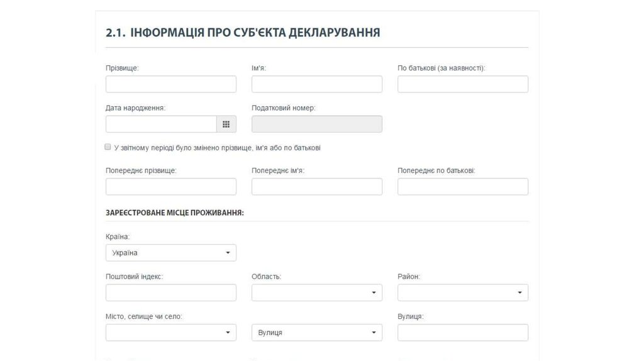Expand the Район dropdown
644x361 pixels.
(x=463, y=292)
